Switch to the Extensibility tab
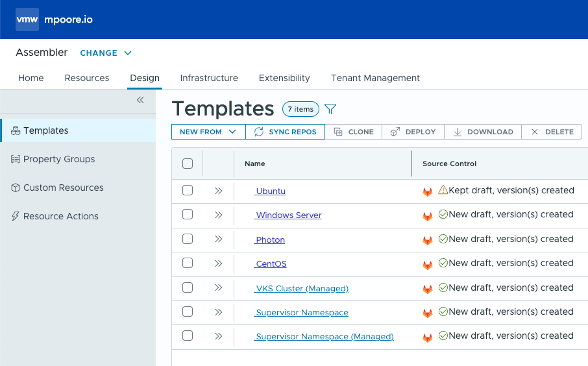Screen dimensions: 588x366 click(284, 78)
